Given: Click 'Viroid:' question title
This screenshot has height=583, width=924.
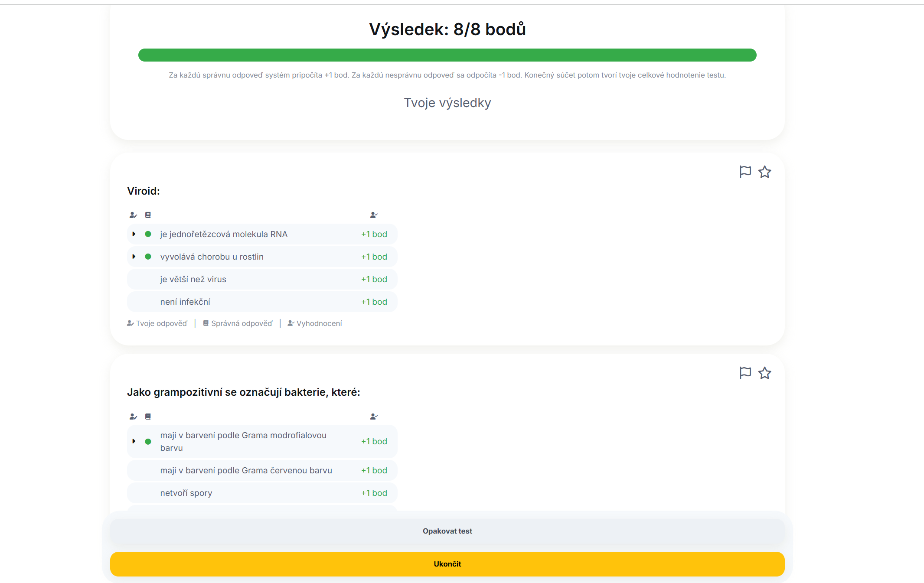Looking at the screenshot, I should coord(144,191).
